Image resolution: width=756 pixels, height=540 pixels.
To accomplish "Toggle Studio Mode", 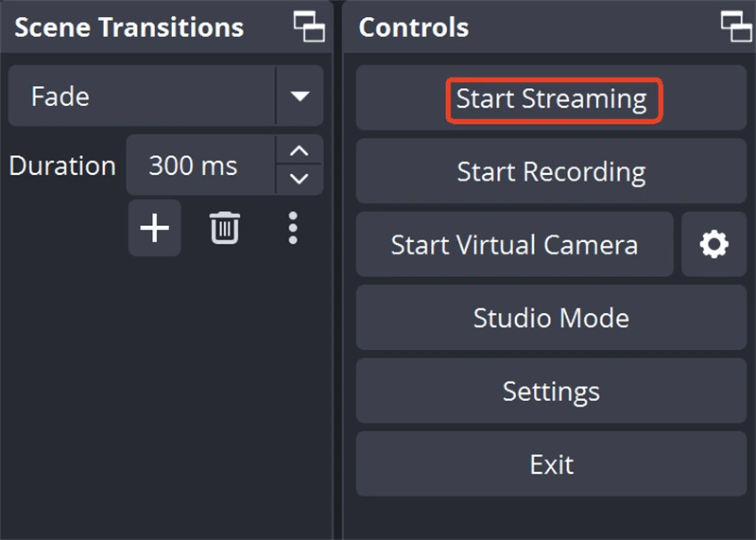I will pyautogui.click(x=551, y=318).
